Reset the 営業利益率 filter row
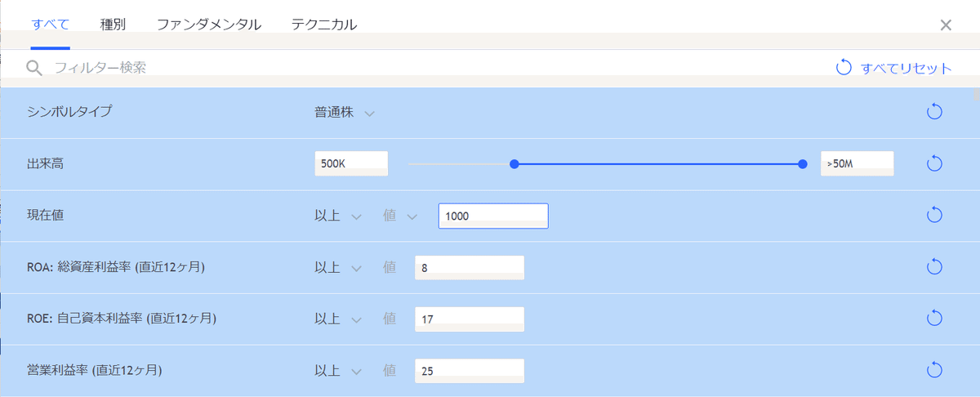 click(935, 370)
